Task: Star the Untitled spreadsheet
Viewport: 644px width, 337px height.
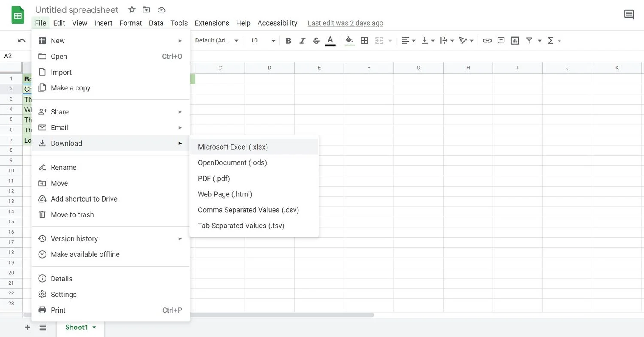Action: coord(132,9)
